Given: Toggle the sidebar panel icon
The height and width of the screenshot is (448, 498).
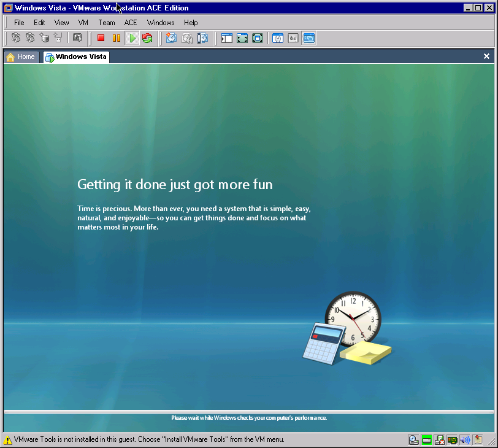Looking at the screenshot, I should pyautogui.click(x=227, y=38).
